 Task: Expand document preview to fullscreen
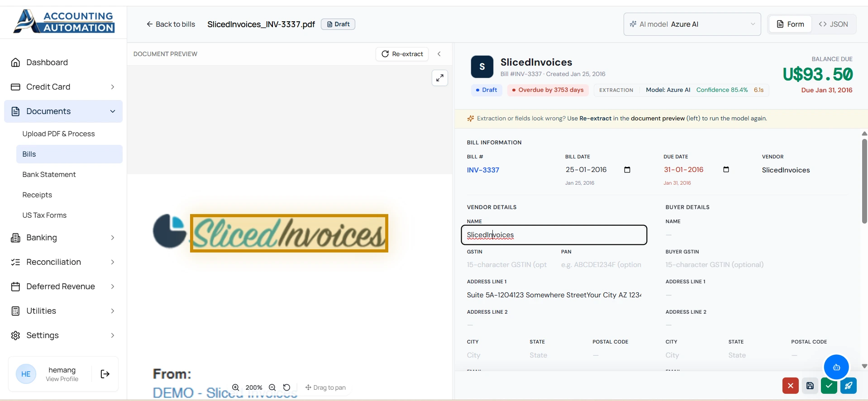click(440, 78)
